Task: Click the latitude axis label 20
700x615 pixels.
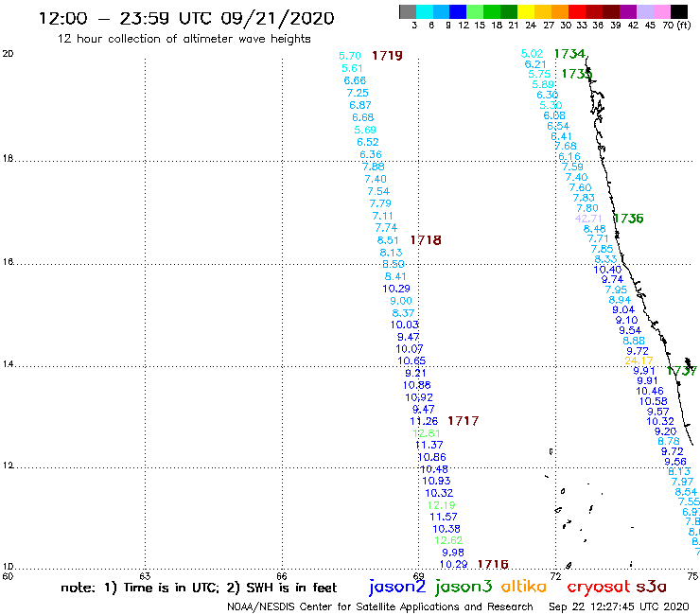Action: pyautogui.click(x=8, y=54)
